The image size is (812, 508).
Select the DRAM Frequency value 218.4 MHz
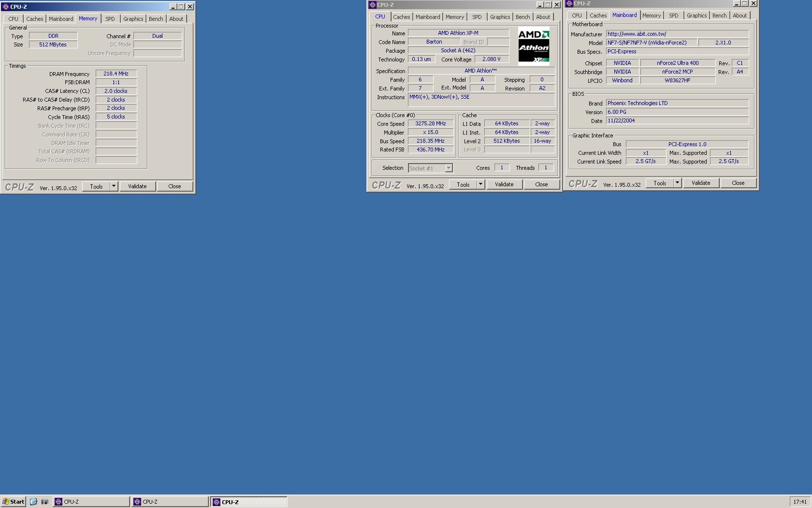pyautogui.click(x=116, y=74)
